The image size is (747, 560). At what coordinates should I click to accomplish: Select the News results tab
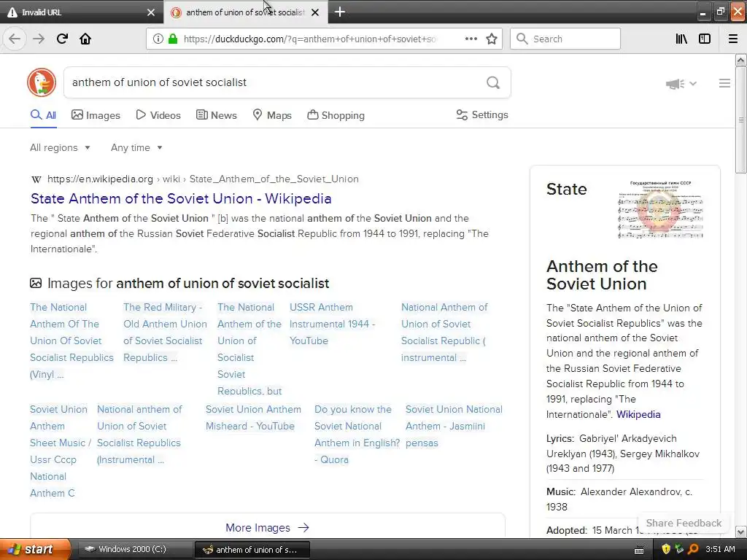[x=216, y=115]
